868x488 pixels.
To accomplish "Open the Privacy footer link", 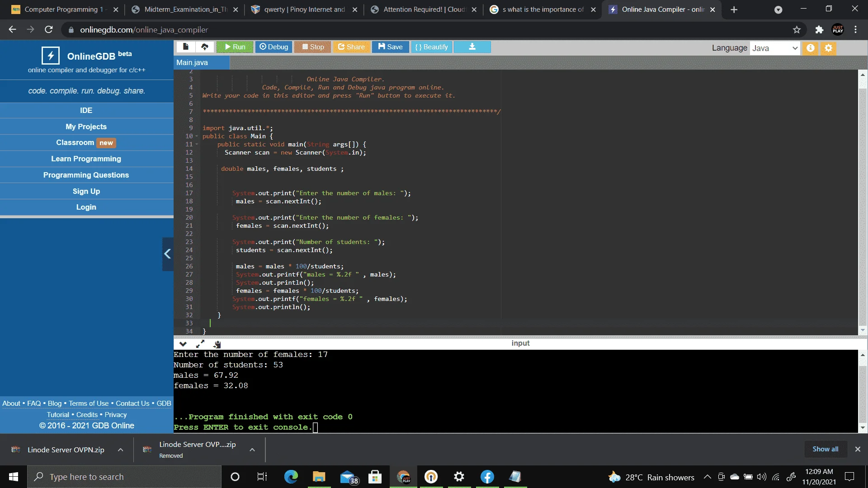I will coord(116,414).
